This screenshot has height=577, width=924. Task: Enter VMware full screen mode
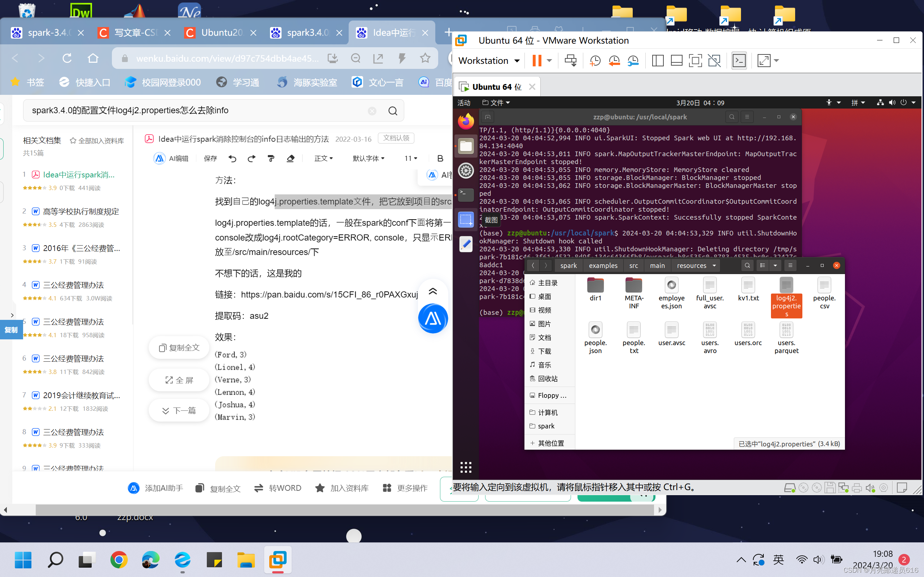[764, 60]
